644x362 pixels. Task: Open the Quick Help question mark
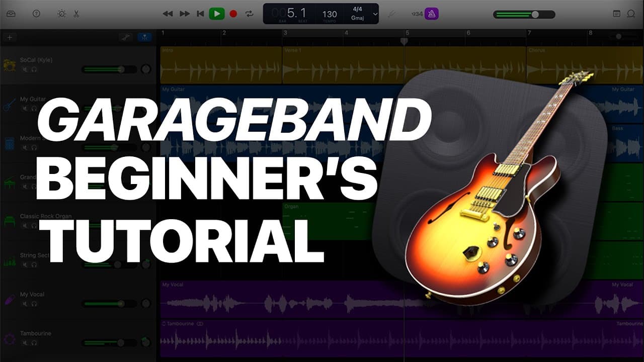[36, 14]
